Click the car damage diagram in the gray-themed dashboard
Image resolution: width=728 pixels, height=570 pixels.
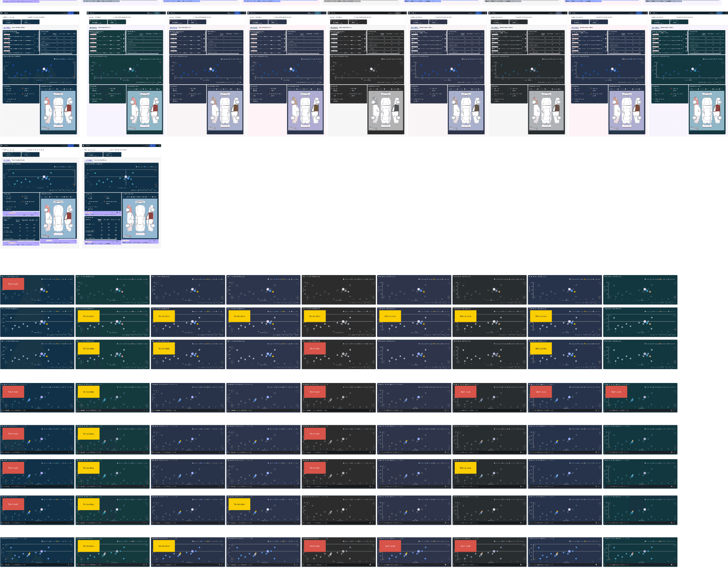386,110
